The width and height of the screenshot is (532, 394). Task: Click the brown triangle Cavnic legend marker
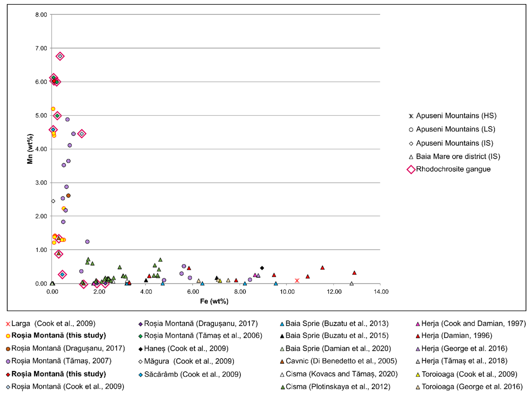pos(282,362)
